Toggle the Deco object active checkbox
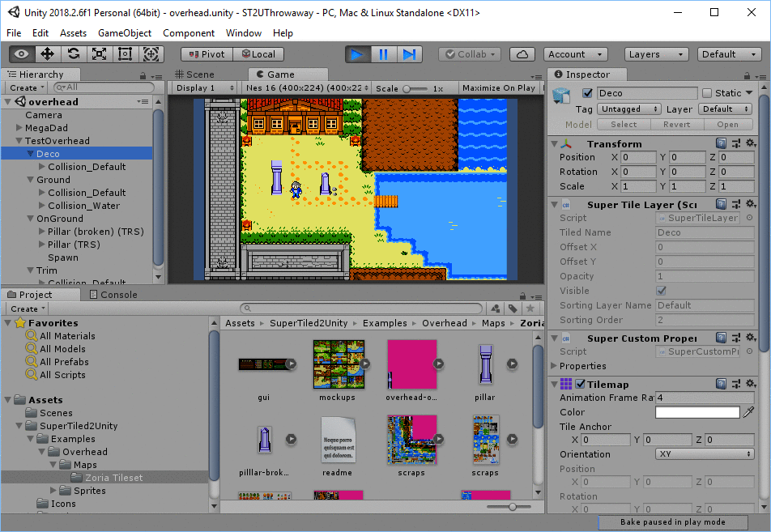The width and height of the screenshot is (771, 532). 588,93
